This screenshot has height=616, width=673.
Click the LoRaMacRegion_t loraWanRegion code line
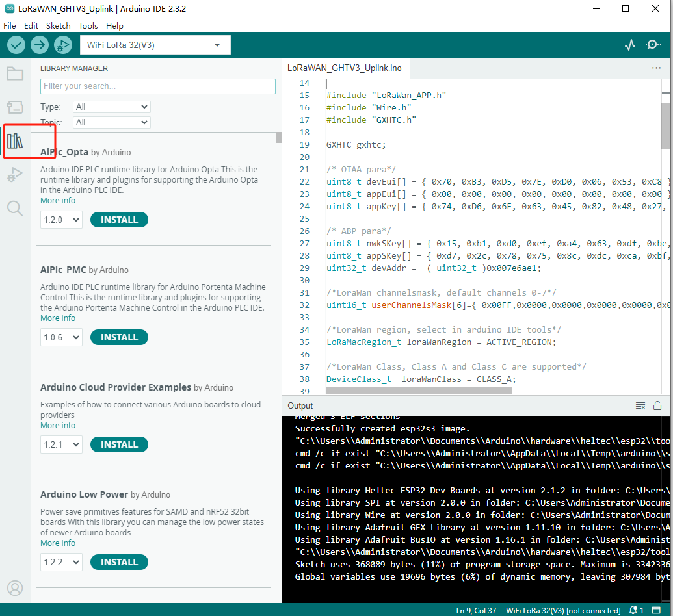tap(442, 342)
